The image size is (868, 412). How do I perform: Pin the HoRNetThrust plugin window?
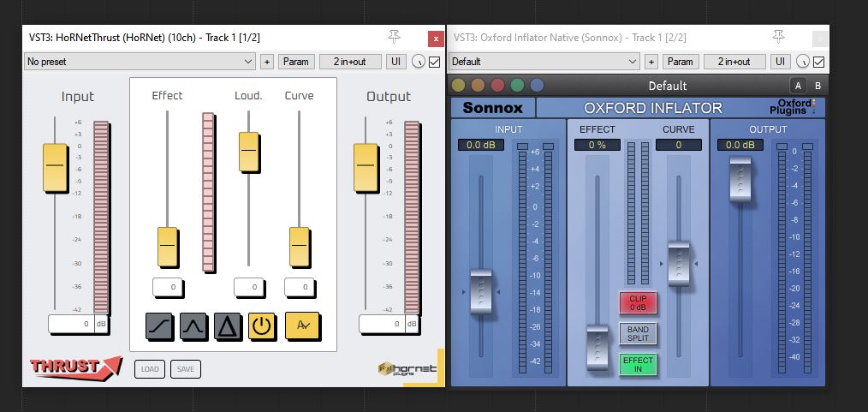pyautogui.click(x=394, y=37)
